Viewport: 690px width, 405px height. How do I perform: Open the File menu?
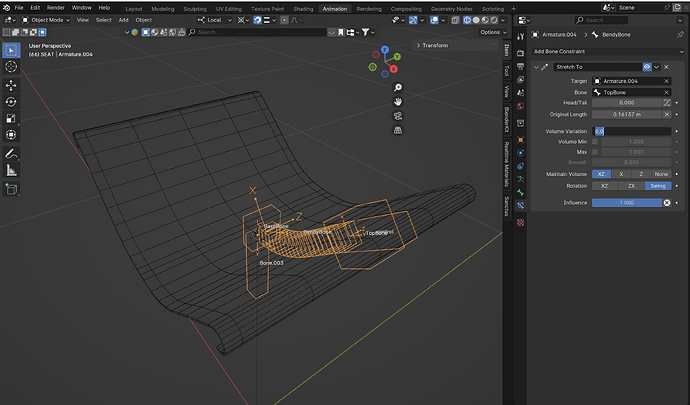(x=19, y=8)
